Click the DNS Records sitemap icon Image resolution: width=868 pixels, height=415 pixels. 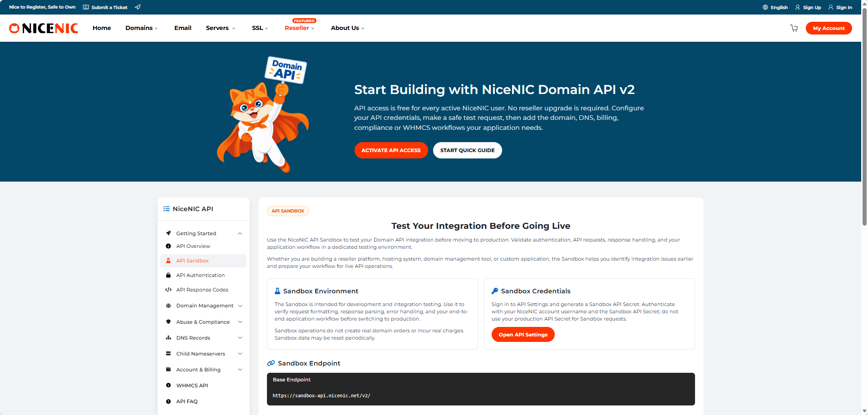pyautogui.click(x=168, y=338)
